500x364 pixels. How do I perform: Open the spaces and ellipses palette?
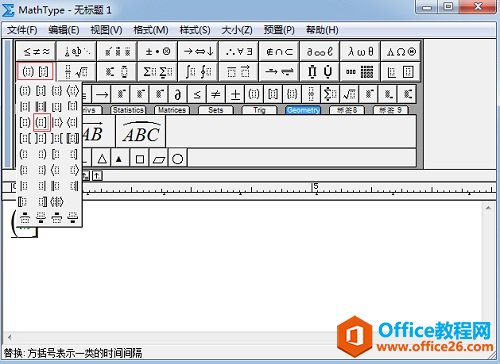coord(77,51)
